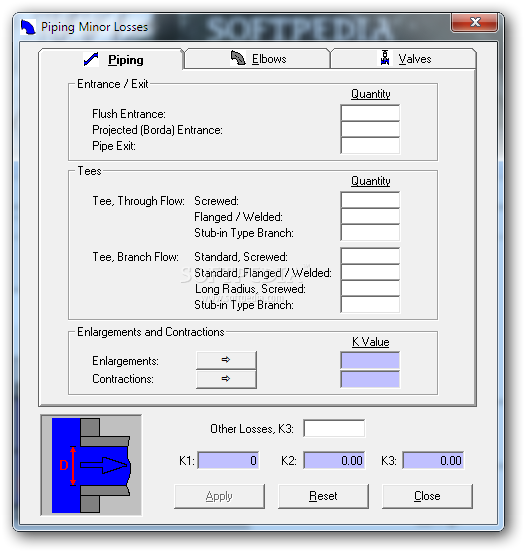
Task: Click Through Flow Flanged / Welded quantity field
Action: coord(370,216)
